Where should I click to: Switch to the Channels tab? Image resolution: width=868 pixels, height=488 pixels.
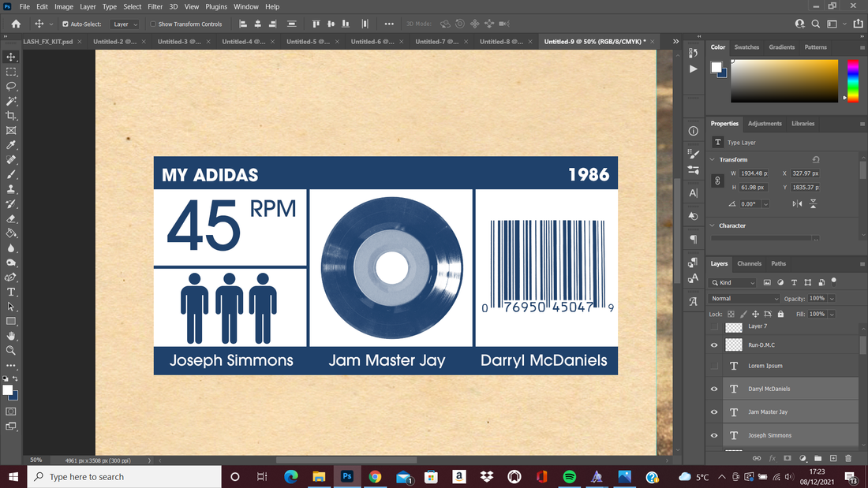click(x=749, y=264)
